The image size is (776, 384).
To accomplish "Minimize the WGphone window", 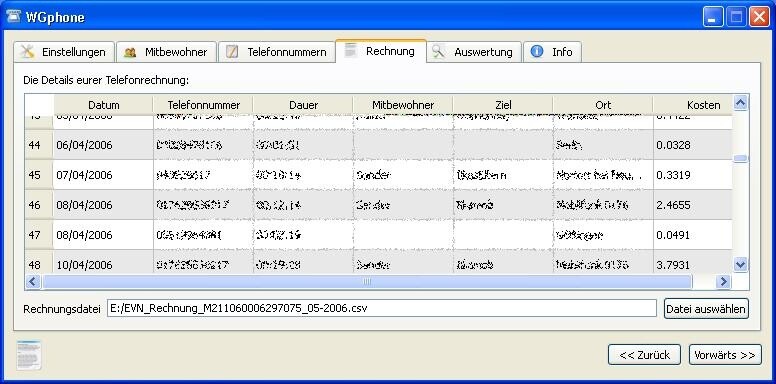I will [x=713, y=17].
